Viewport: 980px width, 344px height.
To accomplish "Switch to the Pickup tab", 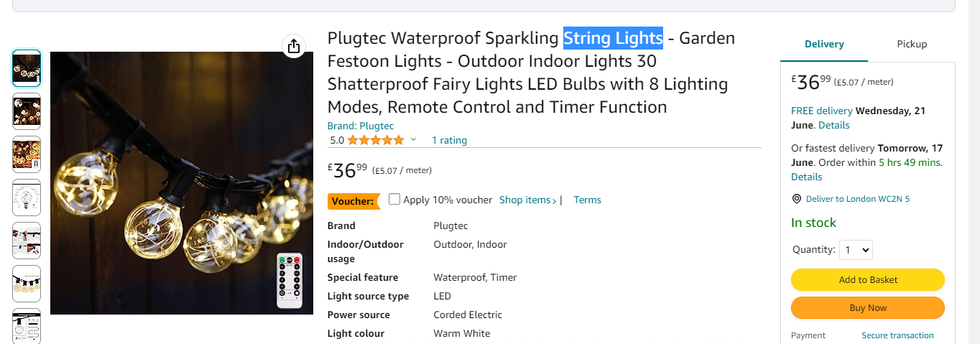I will 912,44.
